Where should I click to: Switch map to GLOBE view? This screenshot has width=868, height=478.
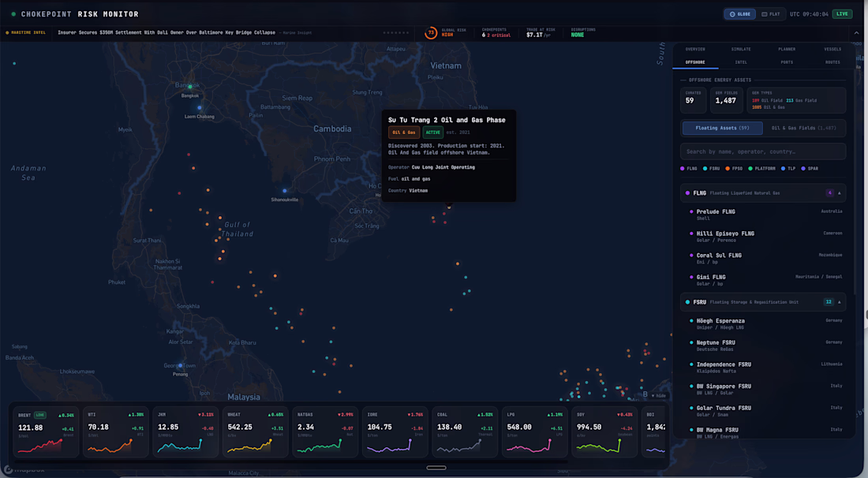point(739,14)
